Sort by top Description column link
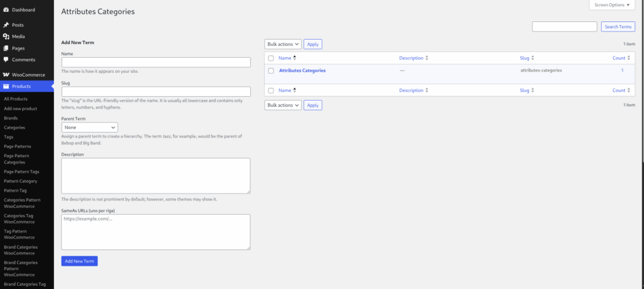 click(411, 58)
